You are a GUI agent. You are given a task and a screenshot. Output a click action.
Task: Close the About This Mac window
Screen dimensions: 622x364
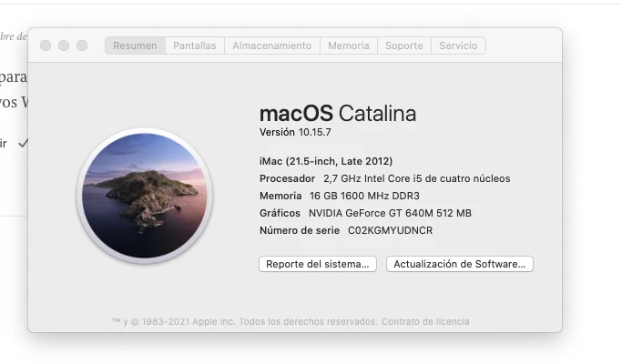pos(46,45)
